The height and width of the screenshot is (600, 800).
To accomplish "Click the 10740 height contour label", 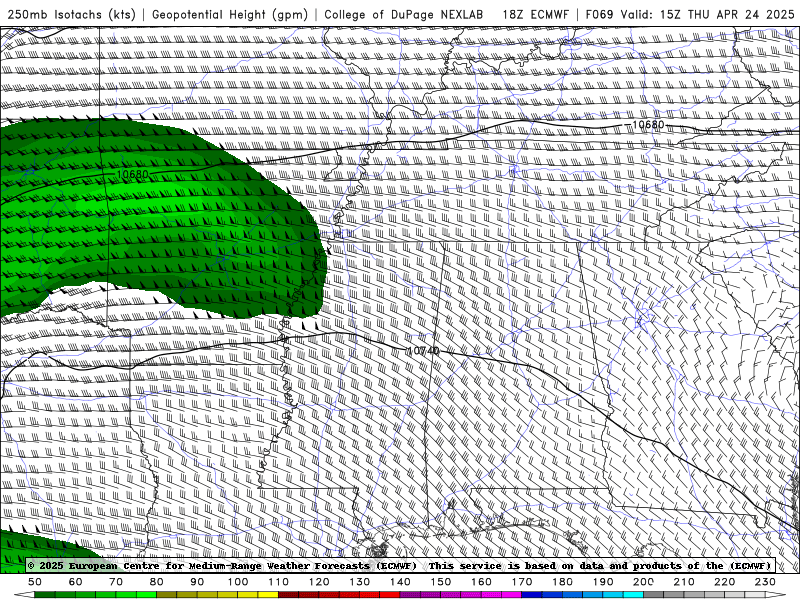I will tap(423, 351).
